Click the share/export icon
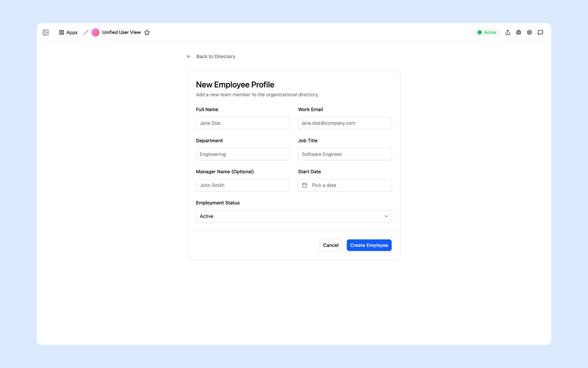588x368 pixels. (x=508, y=32)
